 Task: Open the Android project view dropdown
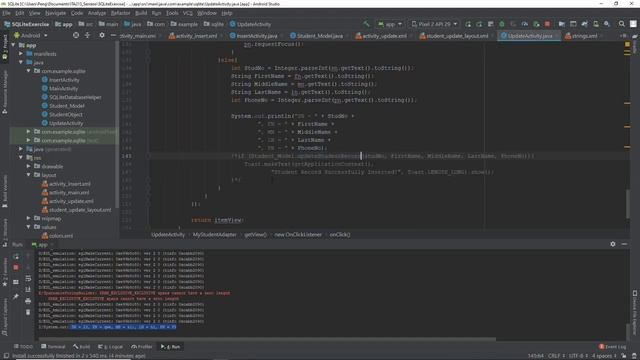pos(31,36)
